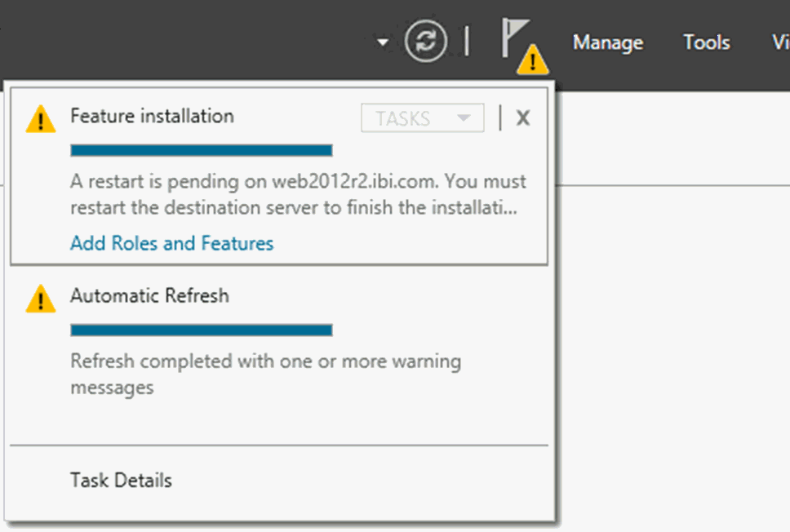The width and height of the screenshot is (790, 532).
Task: Dismiss the Feature installation notification with X
Action: [x=523, y=117]
